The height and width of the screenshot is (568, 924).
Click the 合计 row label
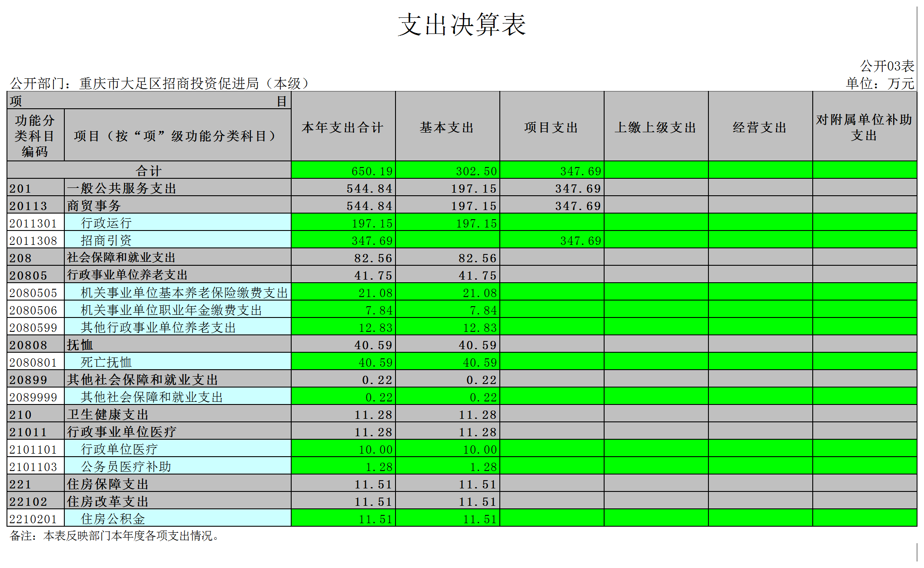pos(149,170)
